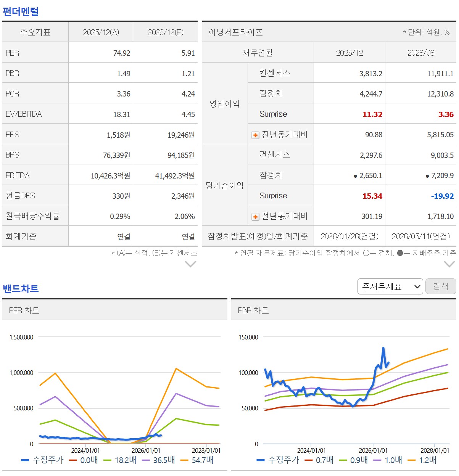The image size is (459, 476).
Task: Select EBITDA value 41,492.3억원
Action: click(175, 176)
